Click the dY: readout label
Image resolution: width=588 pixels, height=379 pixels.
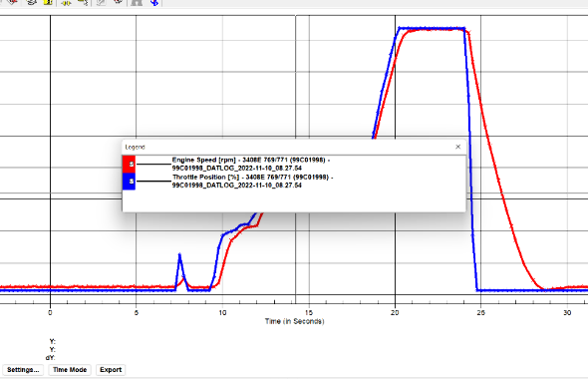[50, 358]
